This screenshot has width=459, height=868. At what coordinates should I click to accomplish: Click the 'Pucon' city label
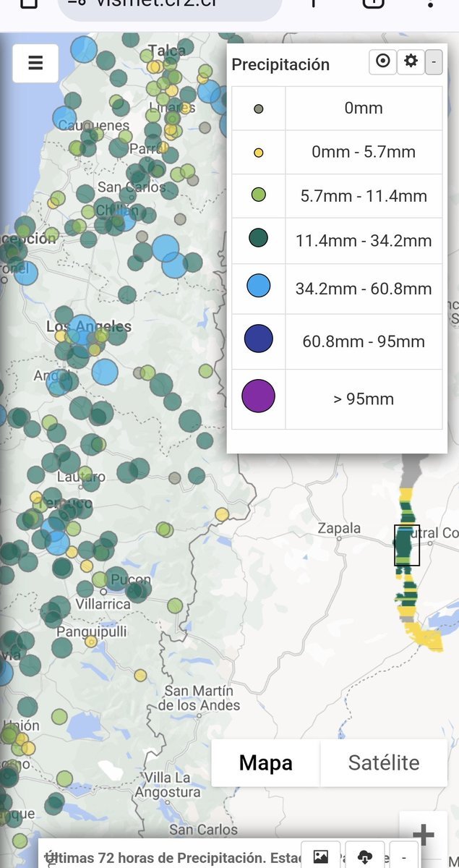132,579
